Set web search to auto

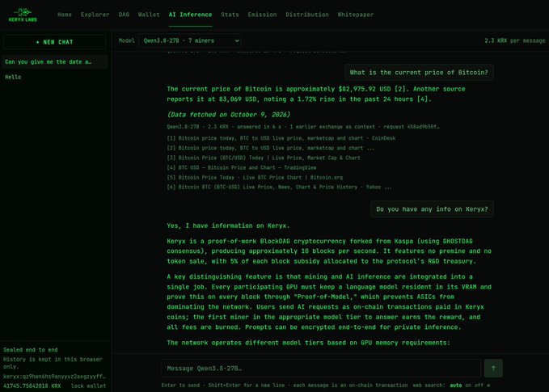pyautogui.click(x=455, y=385)
